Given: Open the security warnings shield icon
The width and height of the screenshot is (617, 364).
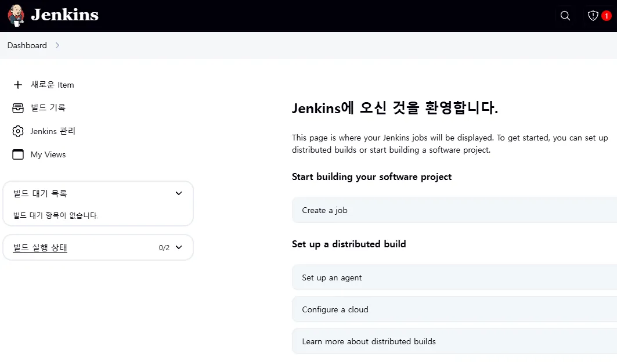Looking at the screenshot, I should pos(593,16).
